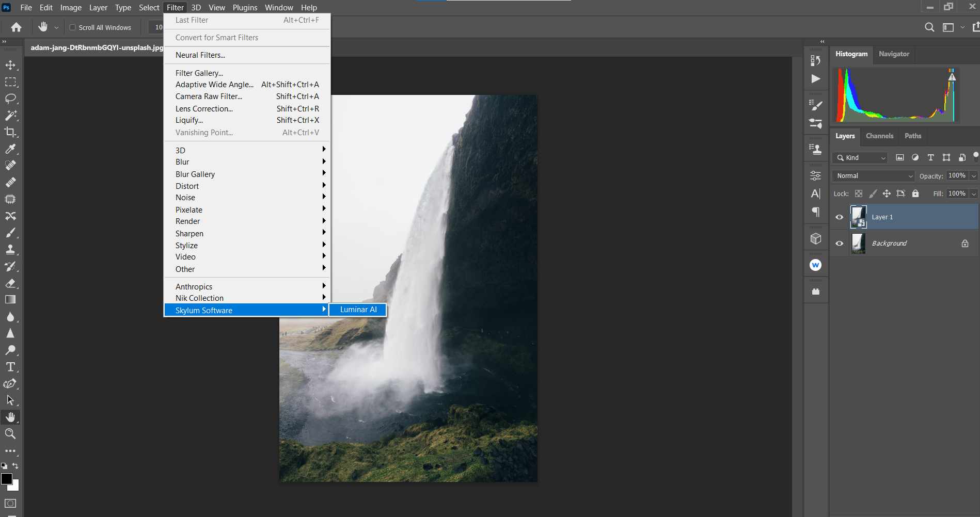Image resolution: width=980 pixels, height=517 pixels.
Task: Open the Fill slider dropdown arrow
Action: 974,194
